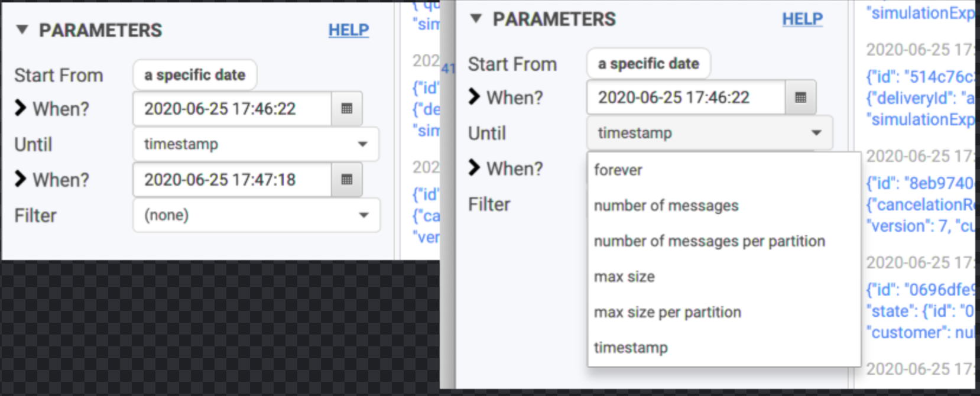Click 'a specific date' button in left panel
The width and height of the screenshot is (980, 396).
(x=194, y=75)
